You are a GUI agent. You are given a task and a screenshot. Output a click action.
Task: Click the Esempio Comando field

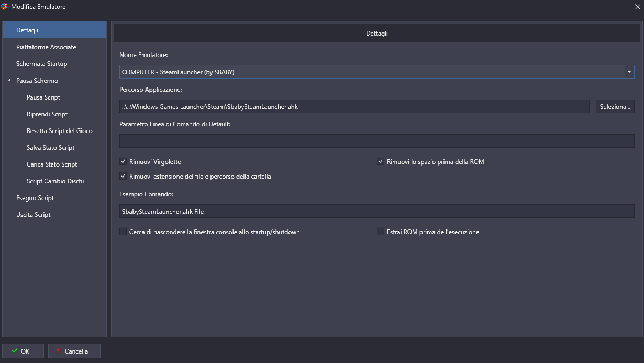coord(377,211)
